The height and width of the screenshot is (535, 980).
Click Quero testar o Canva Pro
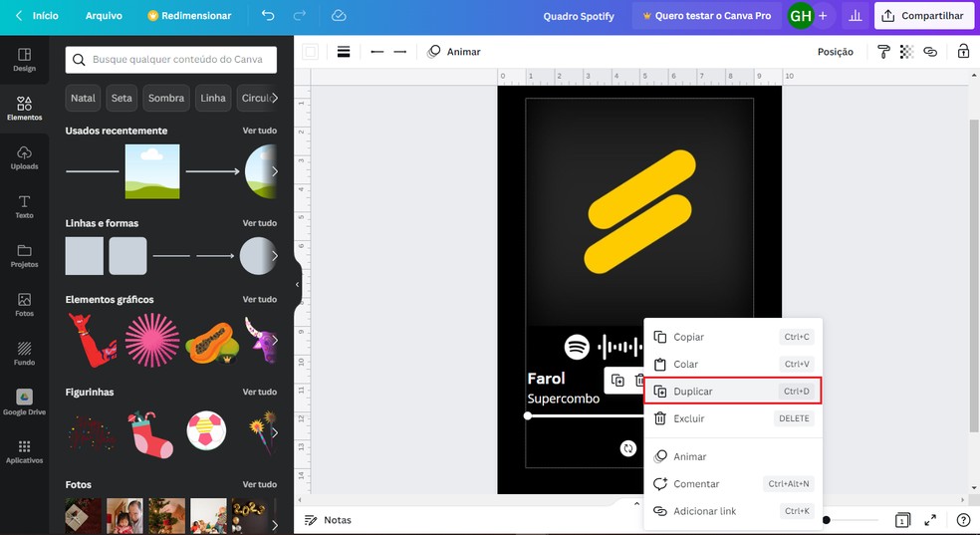[707, 16]
